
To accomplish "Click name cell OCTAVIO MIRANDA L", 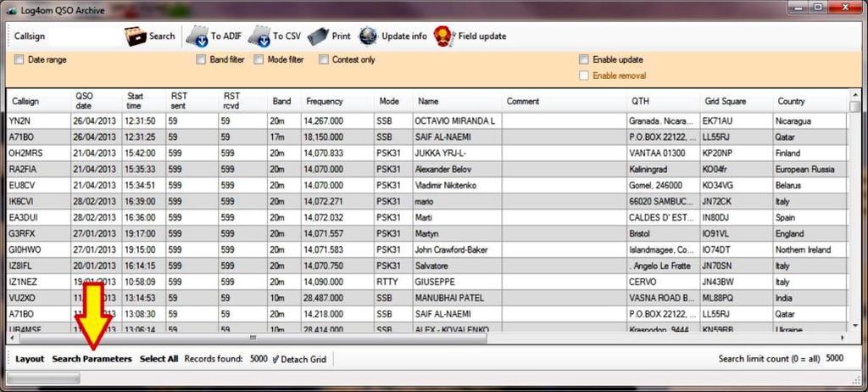I will point(457,120).
